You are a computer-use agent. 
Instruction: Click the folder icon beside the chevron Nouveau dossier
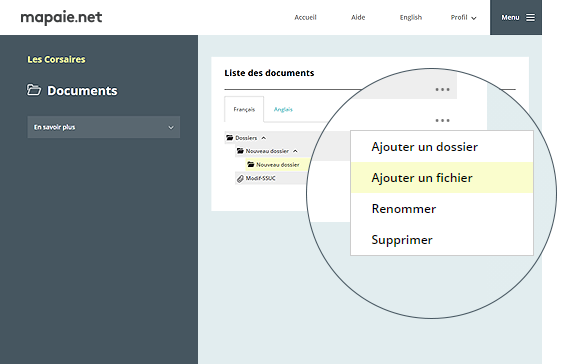click(240, 151)
